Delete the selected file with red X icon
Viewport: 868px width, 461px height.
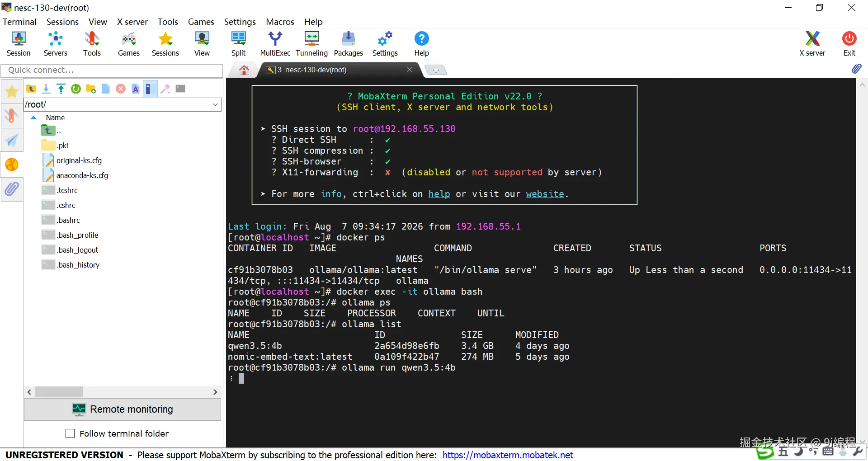pos(121,89)
